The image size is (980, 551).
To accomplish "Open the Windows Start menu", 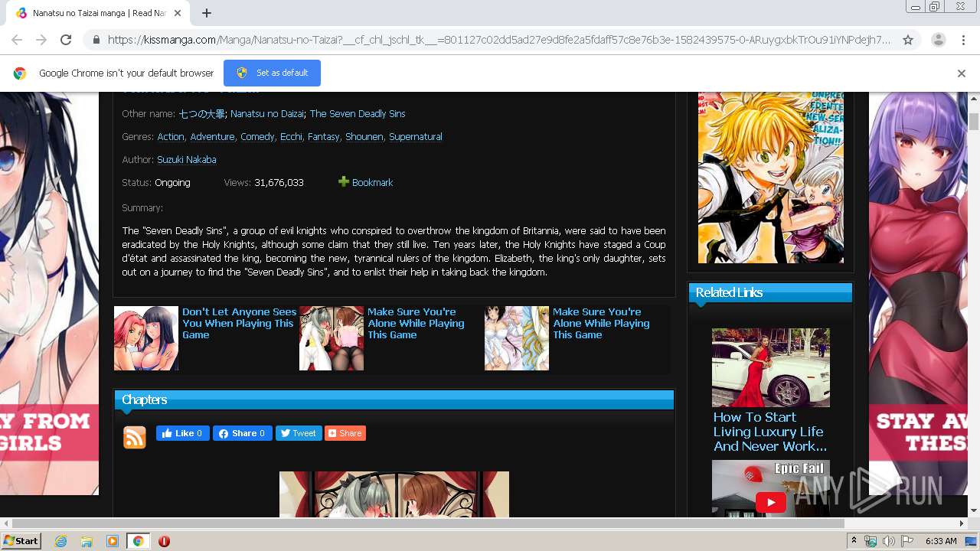I will pos(21,540).
